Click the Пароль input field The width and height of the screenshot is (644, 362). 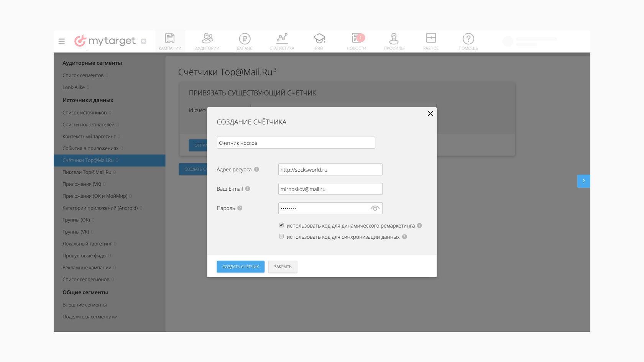pyautogui.click(x=330, y=208)
